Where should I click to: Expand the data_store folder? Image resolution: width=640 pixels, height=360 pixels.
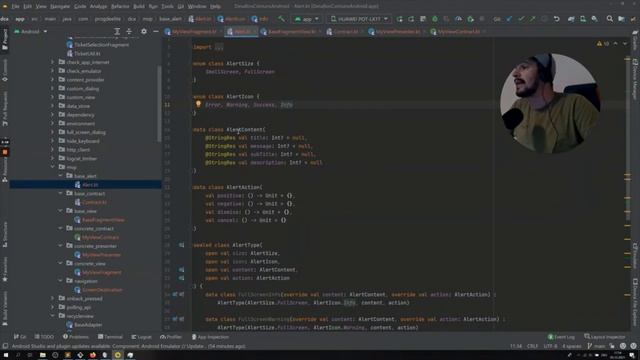point(52,106)
